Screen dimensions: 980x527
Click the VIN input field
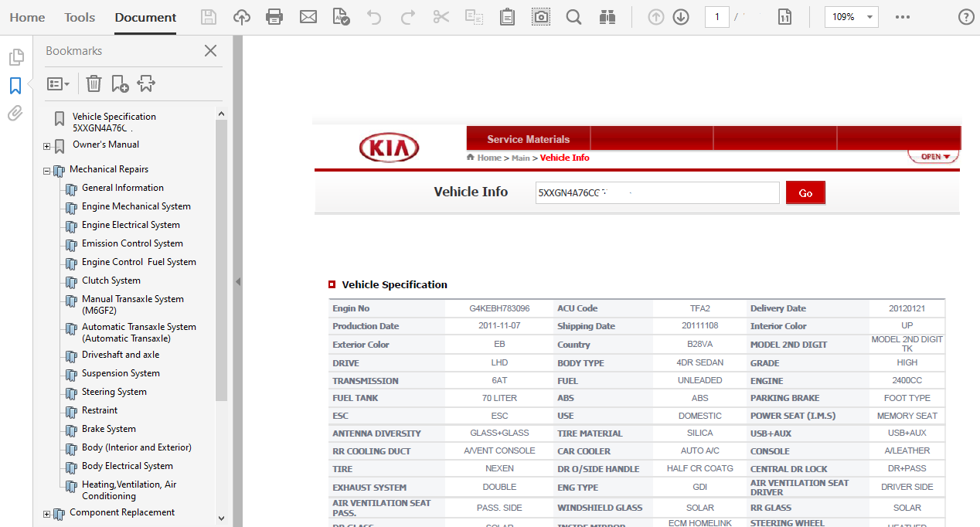657,193
